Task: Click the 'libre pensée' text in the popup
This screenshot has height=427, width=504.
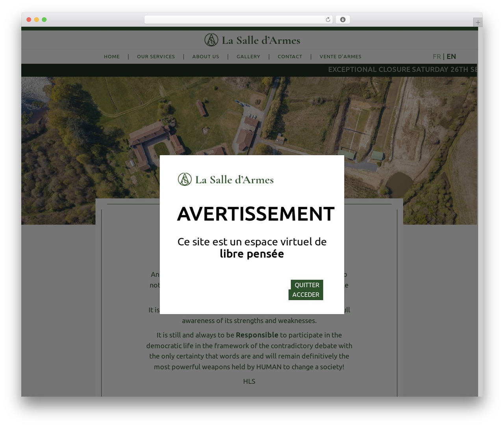Action: click(x=252, y=254)
